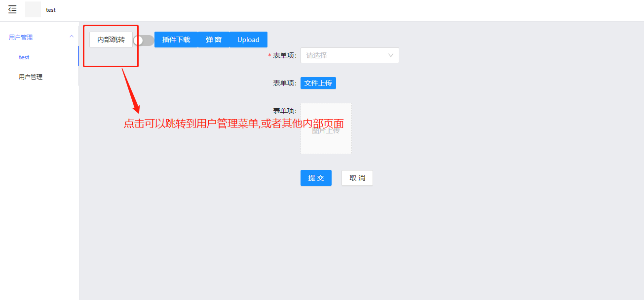
Task: Submit the form with 提交
Action: click(315, 178)
